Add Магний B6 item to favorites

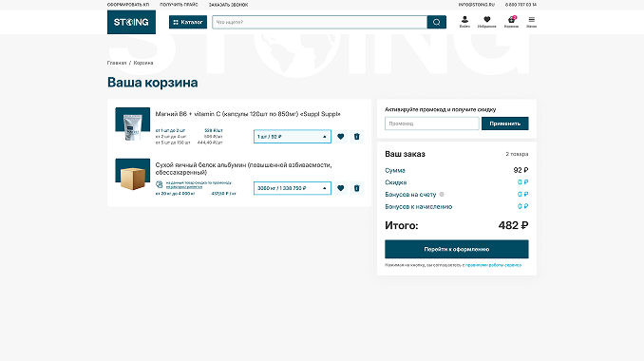click(x=340, y=137)
